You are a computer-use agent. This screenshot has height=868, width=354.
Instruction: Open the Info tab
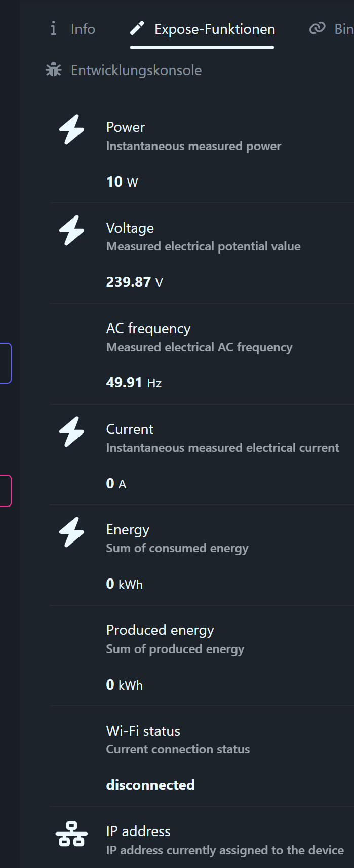click(83, 29)
